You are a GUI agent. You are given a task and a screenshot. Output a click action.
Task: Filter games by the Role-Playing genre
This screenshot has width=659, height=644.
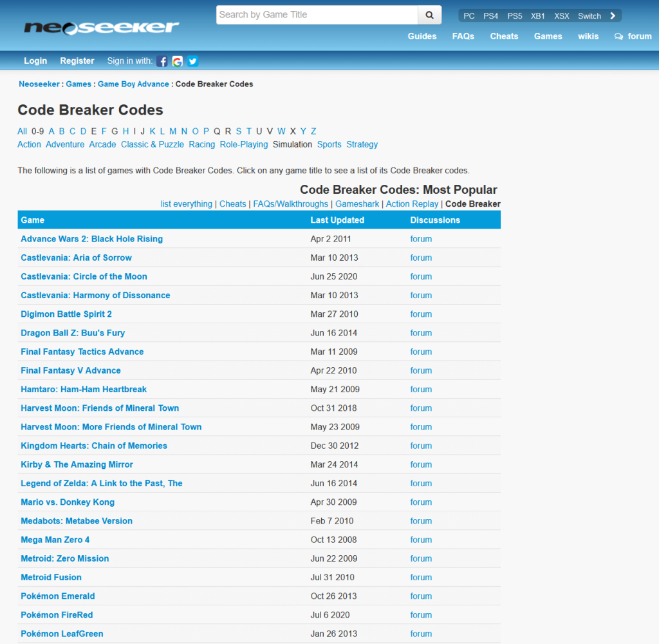(x=244, y=144)
